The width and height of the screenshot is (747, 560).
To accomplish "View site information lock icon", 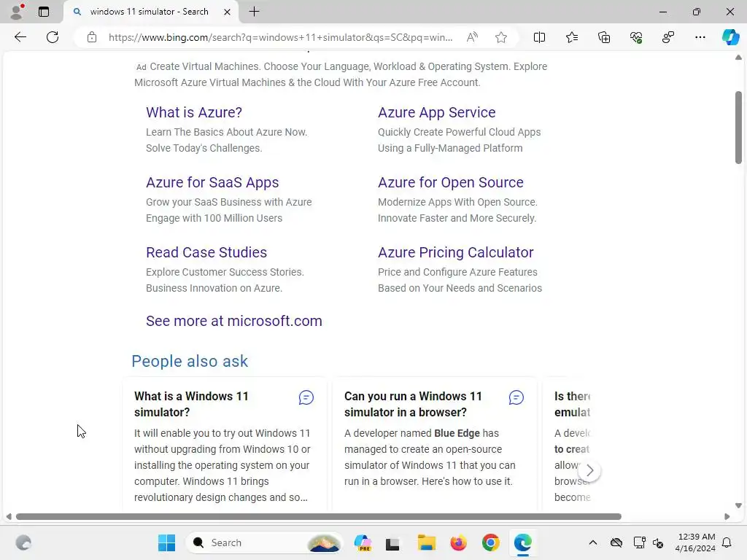I will click(92, 37).
